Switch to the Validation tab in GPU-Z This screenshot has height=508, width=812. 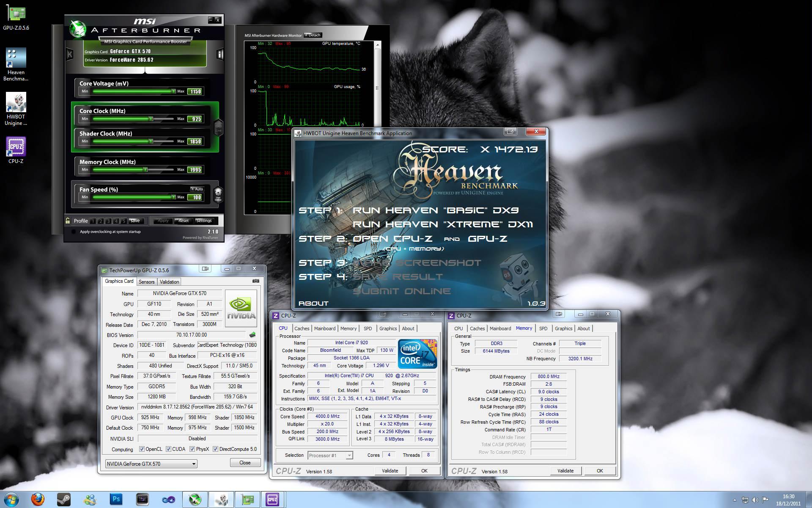pos(169,282)
